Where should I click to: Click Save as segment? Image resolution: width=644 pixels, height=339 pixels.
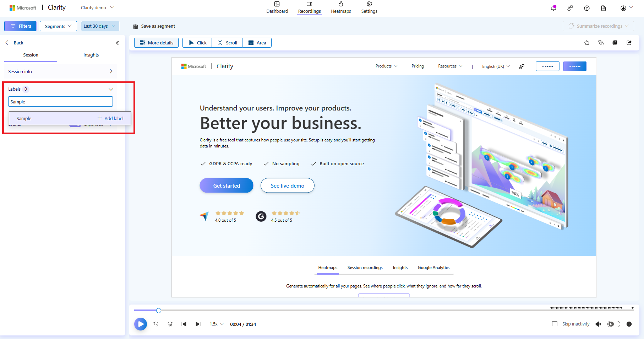154,26
